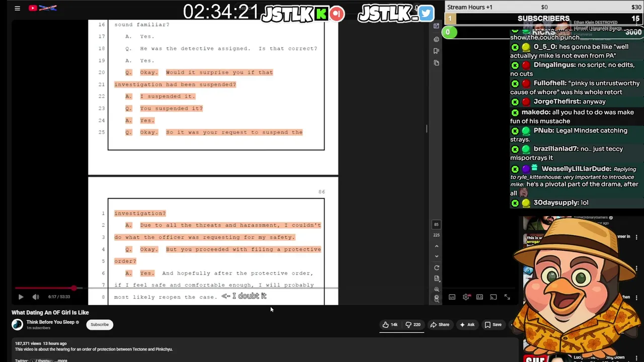Click the bird avatar in the Hawaiian shirt
The height and width of the screenshot is (362, 644).
pos(579,287)
